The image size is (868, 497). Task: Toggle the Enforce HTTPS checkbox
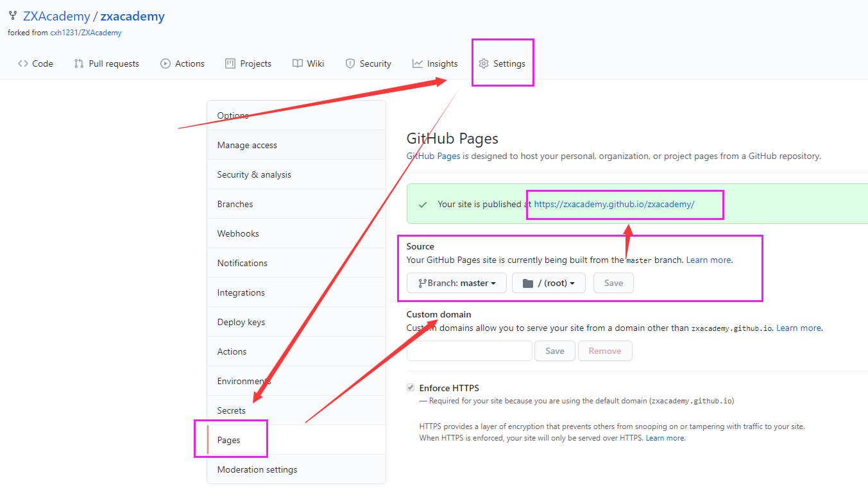(410, 387)
